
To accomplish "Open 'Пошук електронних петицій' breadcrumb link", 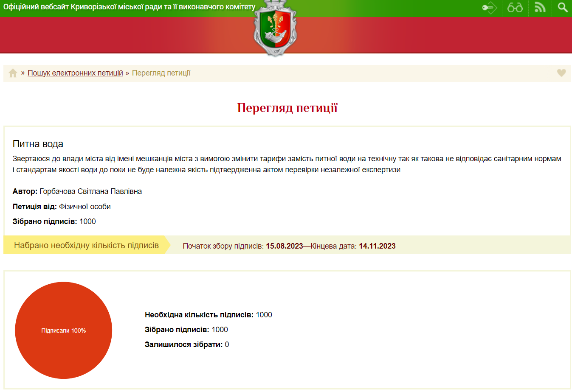I will pyautogui.click(x=75, y=73).
